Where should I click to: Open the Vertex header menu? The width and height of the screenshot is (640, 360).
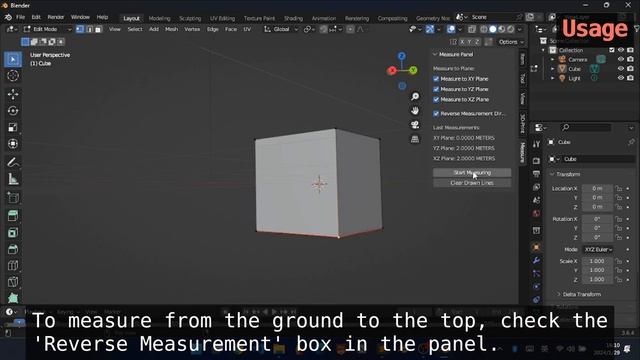[x=192, y=29]
